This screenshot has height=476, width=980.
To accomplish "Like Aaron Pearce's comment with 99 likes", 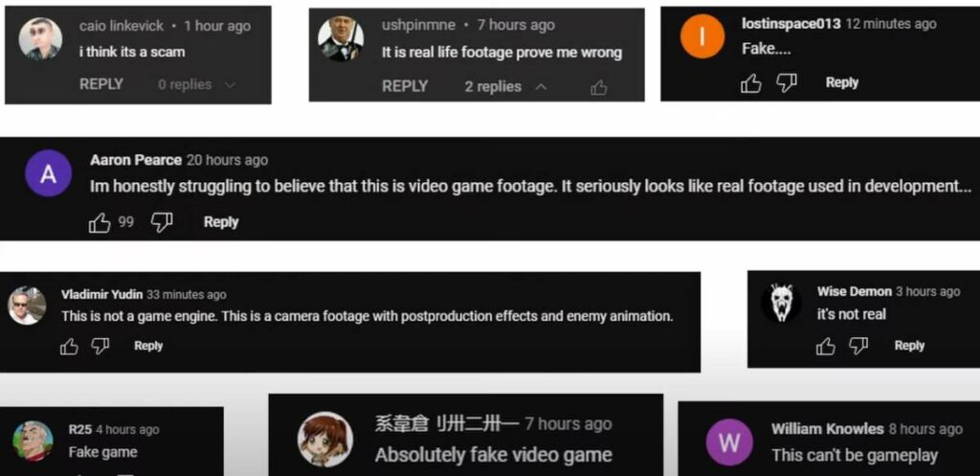I will coord(100,222).
